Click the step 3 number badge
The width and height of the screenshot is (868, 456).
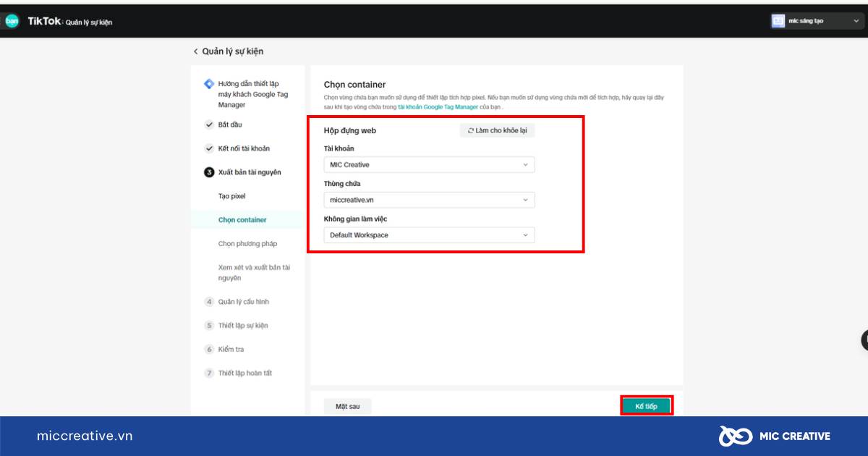[209, 172]
